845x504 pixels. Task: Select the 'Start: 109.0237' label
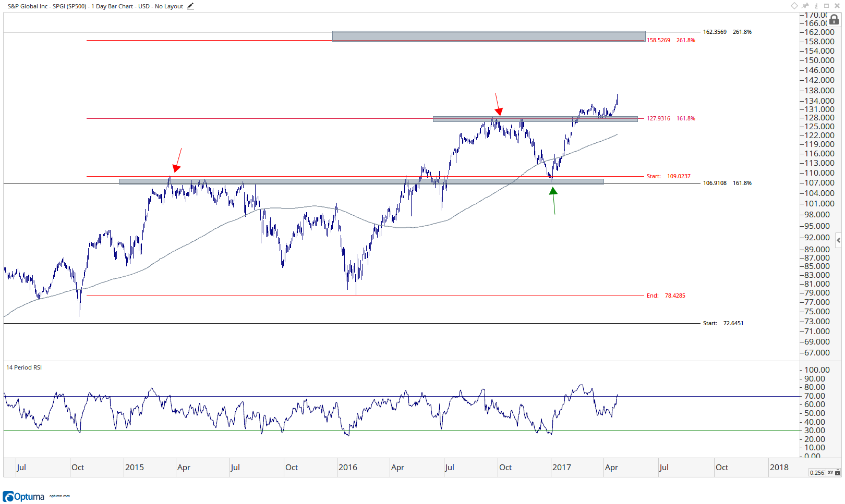point(669,176)
